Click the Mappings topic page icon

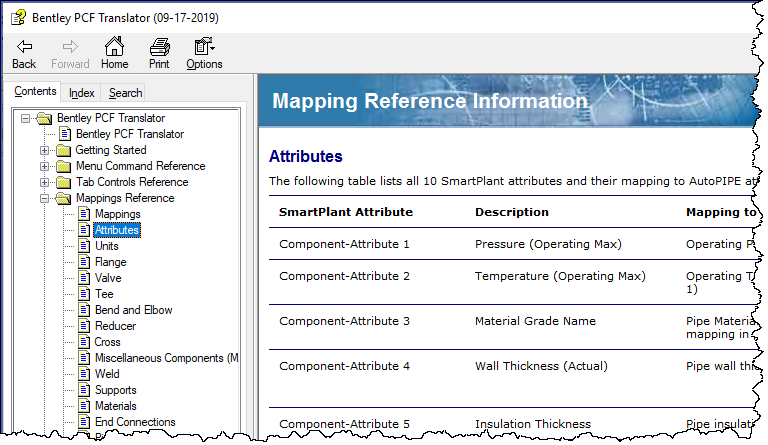[x=84, y=214]
